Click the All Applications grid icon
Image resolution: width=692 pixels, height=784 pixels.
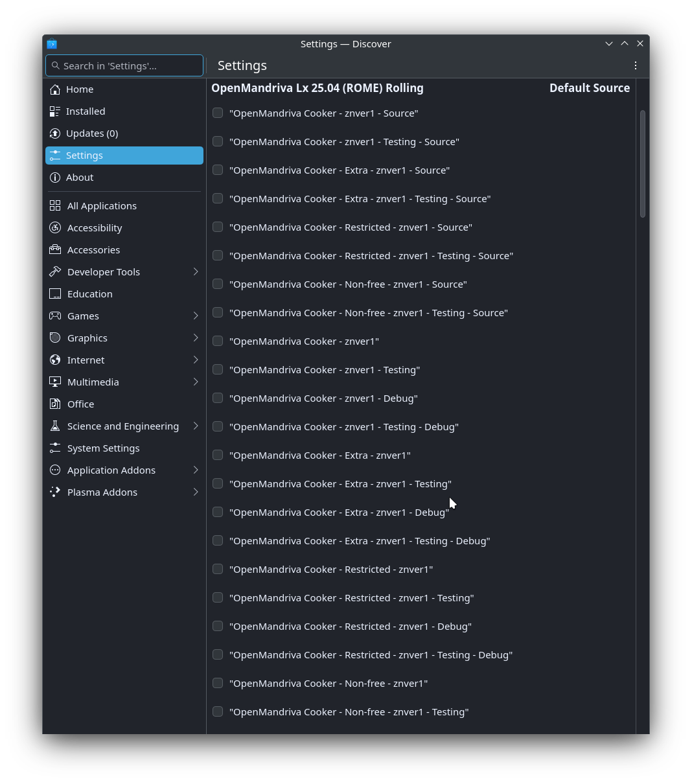tap(55, 206)
